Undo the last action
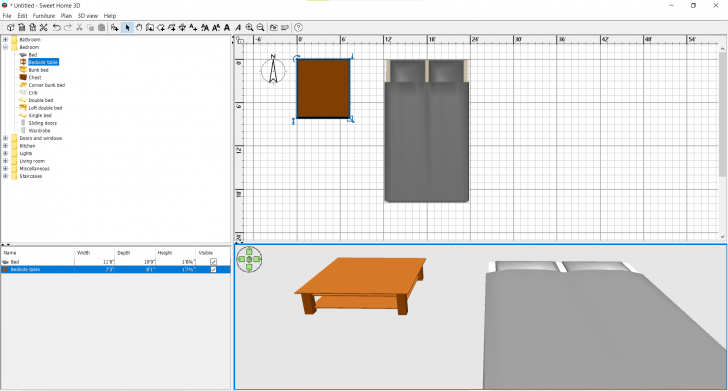728x391 pixels. (x=56, y=28)
